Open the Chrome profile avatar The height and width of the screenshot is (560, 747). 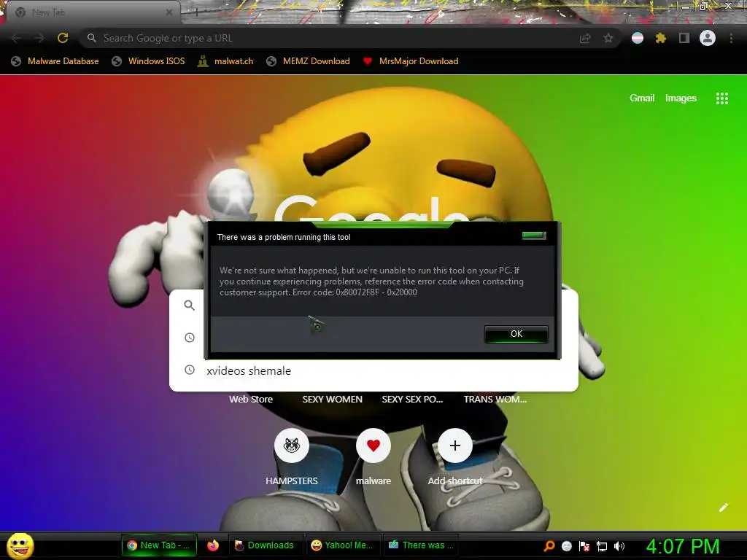708,38
